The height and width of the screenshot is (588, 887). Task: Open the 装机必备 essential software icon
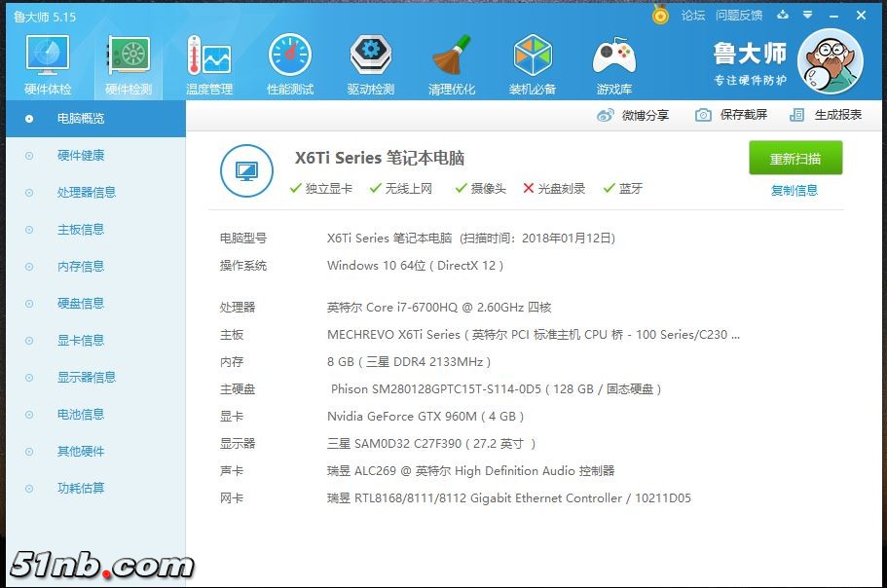(x=532, y=57)
